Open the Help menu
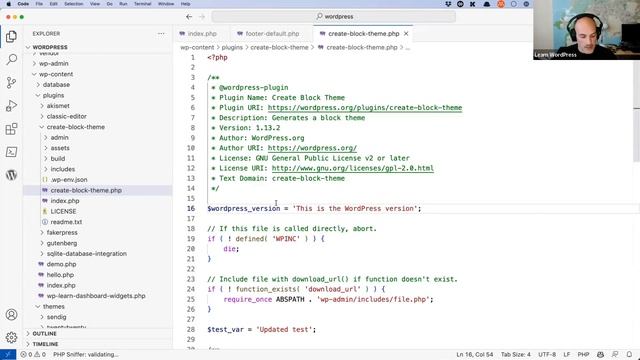 point(185,4)
